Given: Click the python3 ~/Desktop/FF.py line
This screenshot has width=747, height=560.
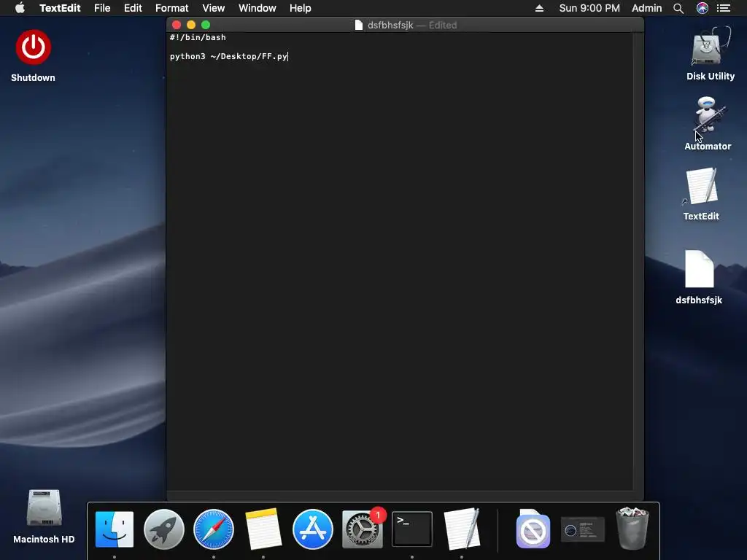Looking at the screenshot, I should (x=228, y=56).
